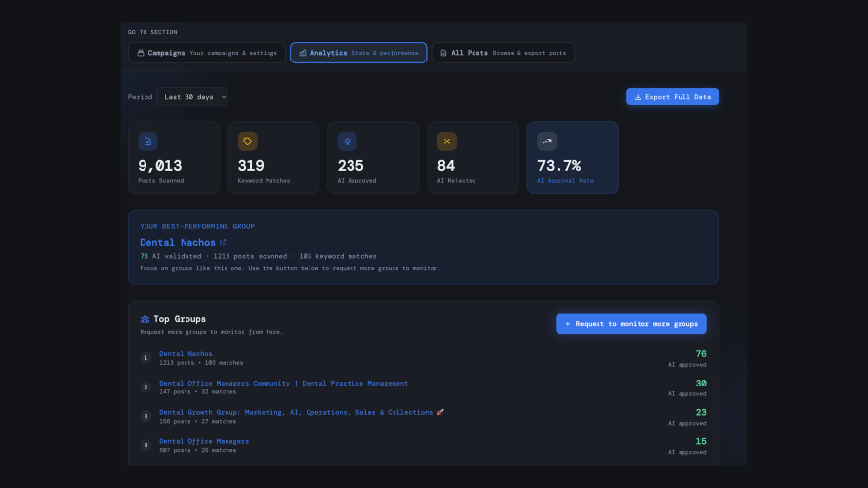Open the Campaigns section tab

click(x=206, y=53)
